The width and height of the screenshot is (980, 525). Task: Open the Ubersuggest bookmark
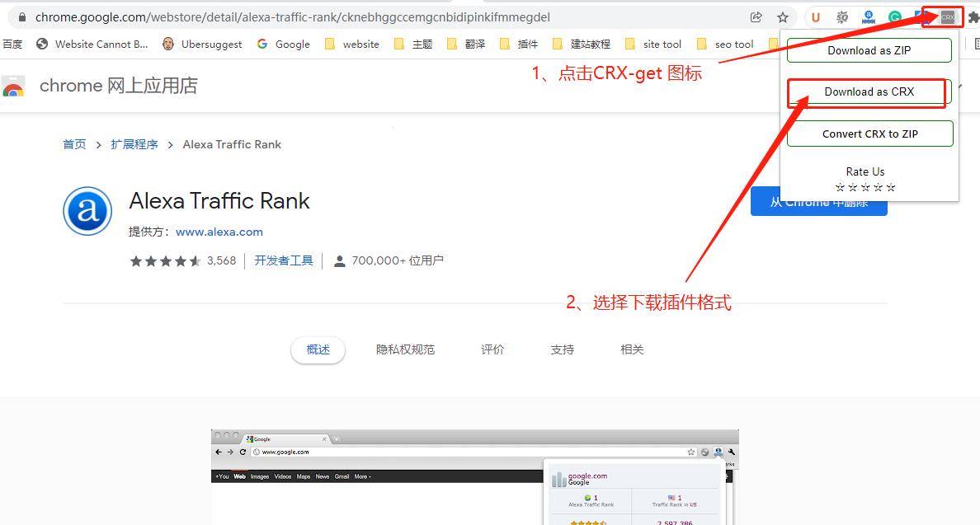(202, 44)
